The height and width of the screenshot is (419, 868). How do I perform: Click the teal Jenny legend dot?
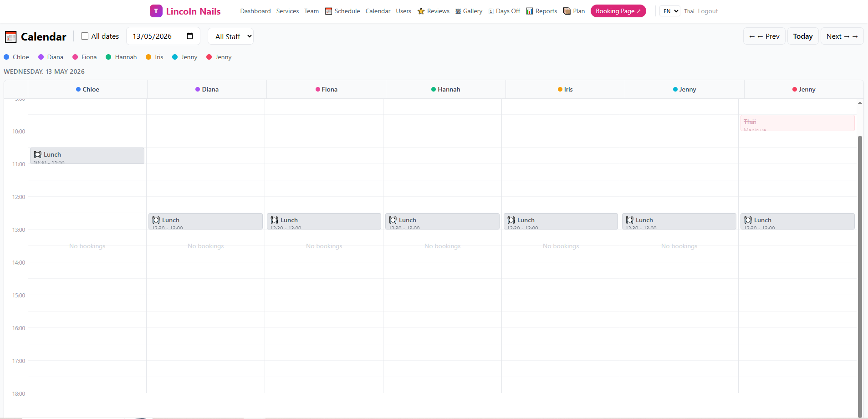coord(175,57)
